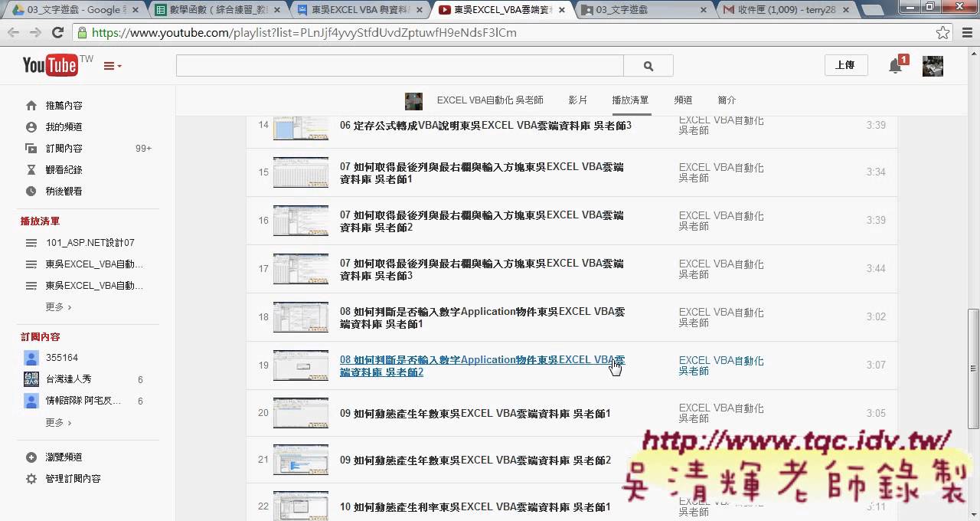The image size is (980, 521).
Task: Switch to the 影片 tab
Action: (x=578, y=100)
